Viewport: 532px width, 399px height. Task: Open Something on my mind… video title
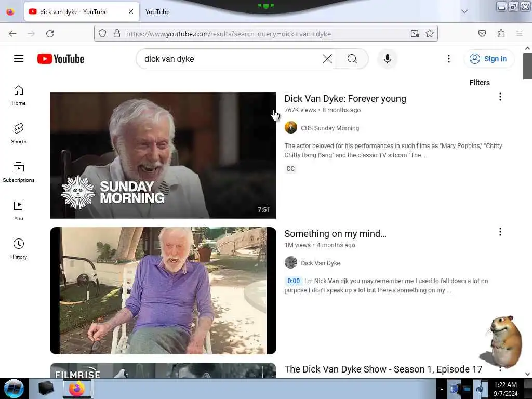click(x=335, y=234)
